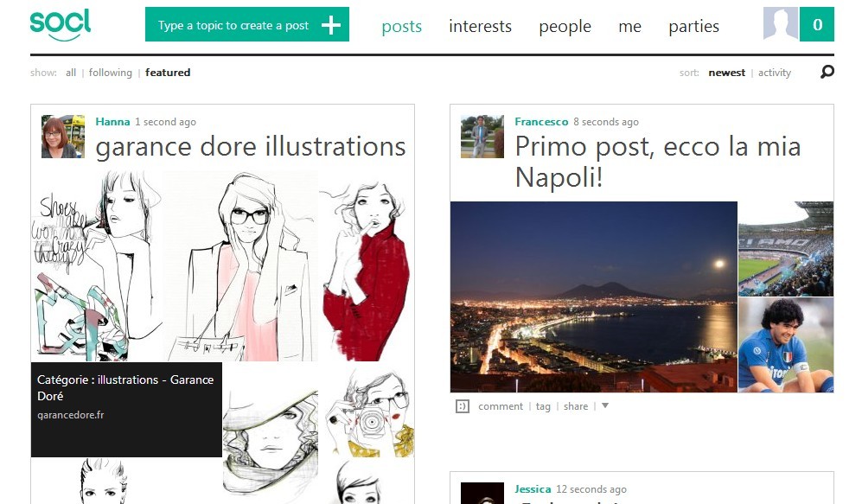This screenshot has height=504, width=862.
Task: Show all posts filter
Action: 71,73
